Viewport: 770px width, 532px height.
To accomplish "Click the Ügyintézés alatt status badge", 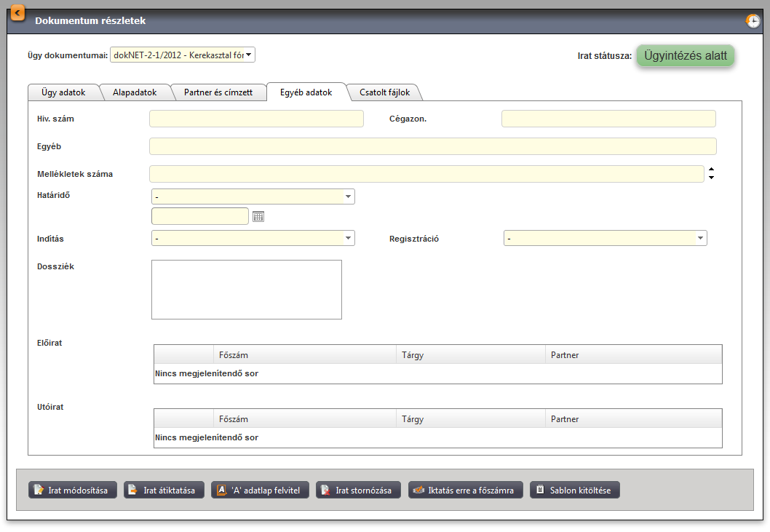I will [x=686, y=55].
